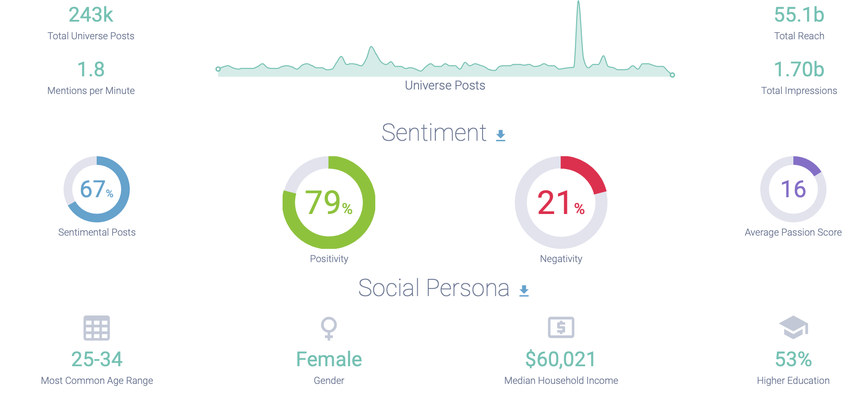
Task: Select the purple Average Passion Score gauge
Action: click(x=793, y=189)
